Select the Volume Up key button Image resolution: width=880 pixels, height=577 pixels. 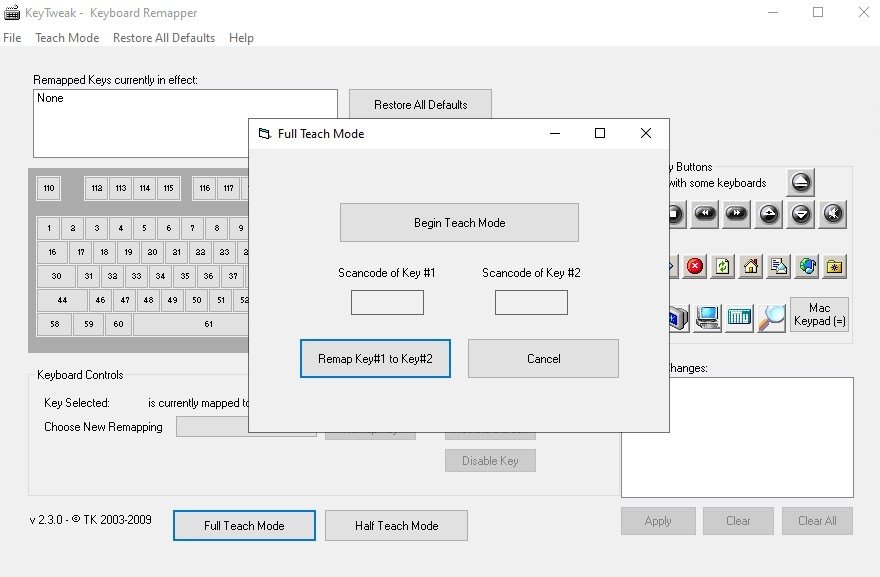pos(769,214)
